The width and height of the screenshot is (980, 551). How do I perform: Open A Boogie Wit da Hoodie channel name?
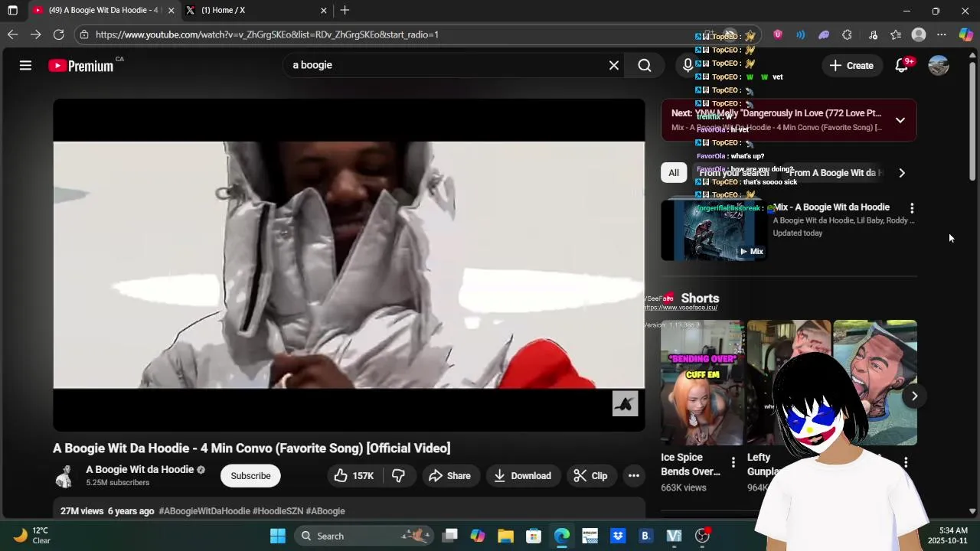point(139,470)
